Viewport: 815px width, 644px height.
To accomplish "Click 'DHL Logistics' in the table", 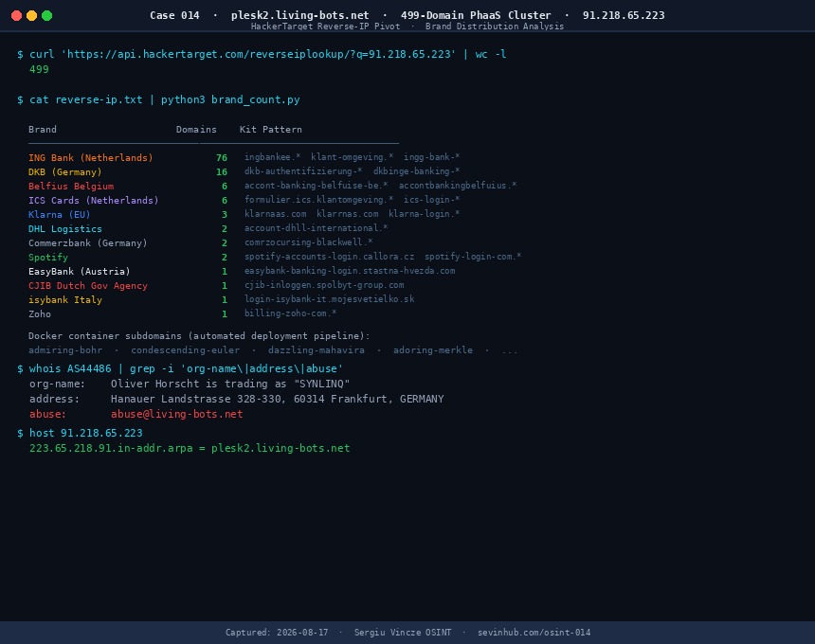I will tap(65, 228).
